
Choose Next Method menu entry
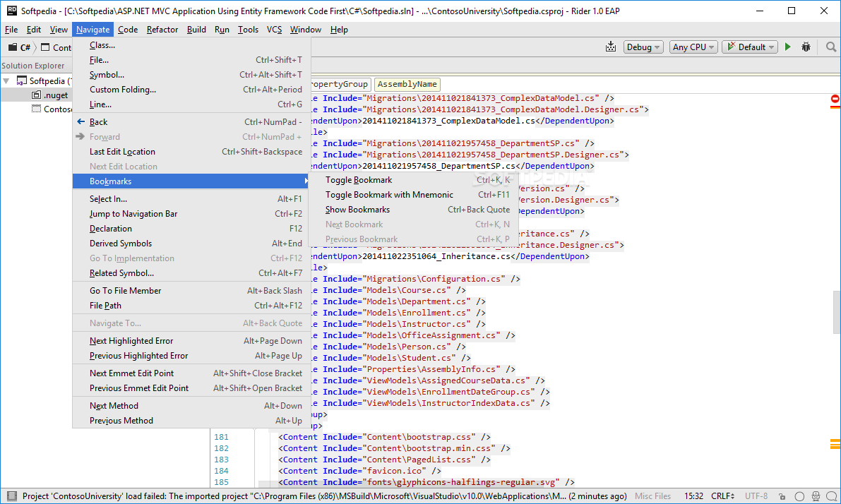point(191,406)
